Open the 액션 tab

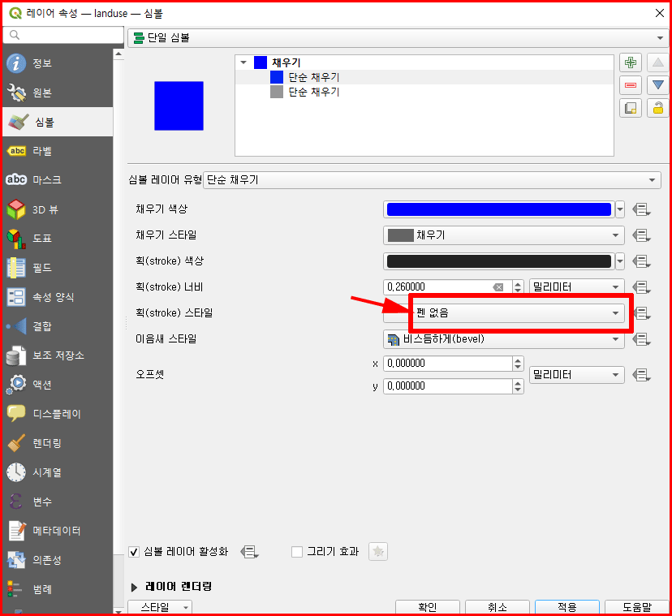[58, 385]
